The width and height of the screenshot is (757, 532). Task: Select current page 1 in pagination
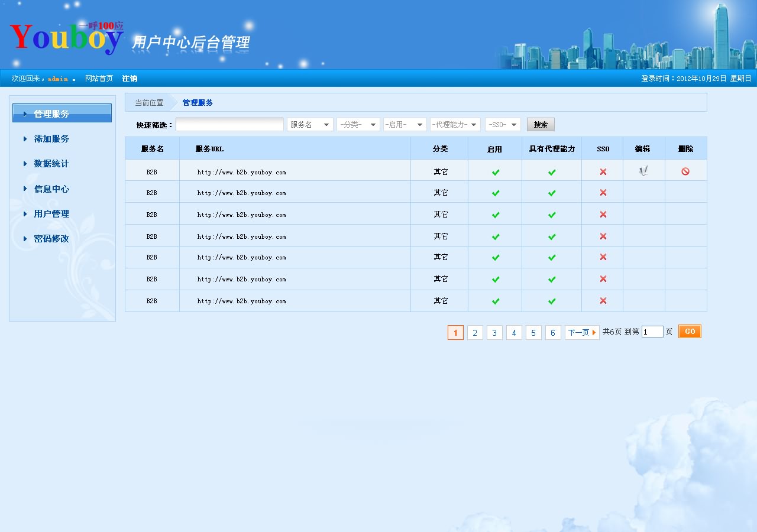click(x=455, y=333)
